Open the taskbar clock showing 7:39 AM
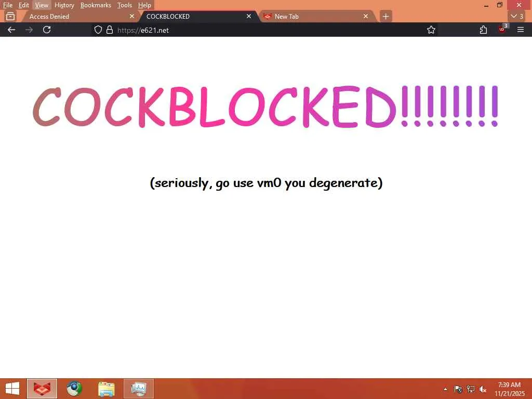 tap(509, 389)
